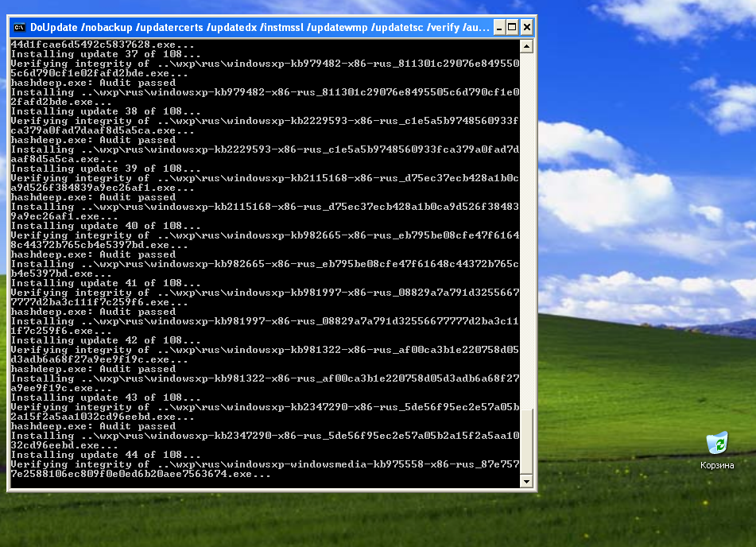This screenshot has height=547, width=756.
Task: Click the line "Installing update 44 of 108..."
Action: tap(106, 455)
